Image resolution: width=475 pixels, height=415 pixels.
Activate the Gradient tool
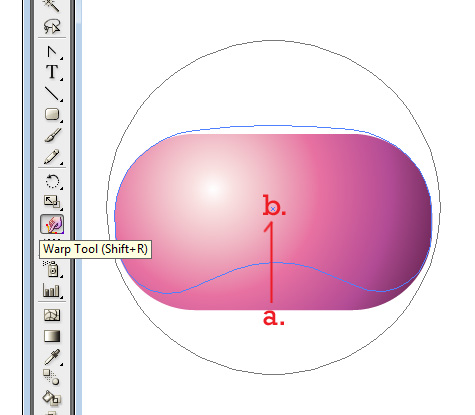coord(52,336)
